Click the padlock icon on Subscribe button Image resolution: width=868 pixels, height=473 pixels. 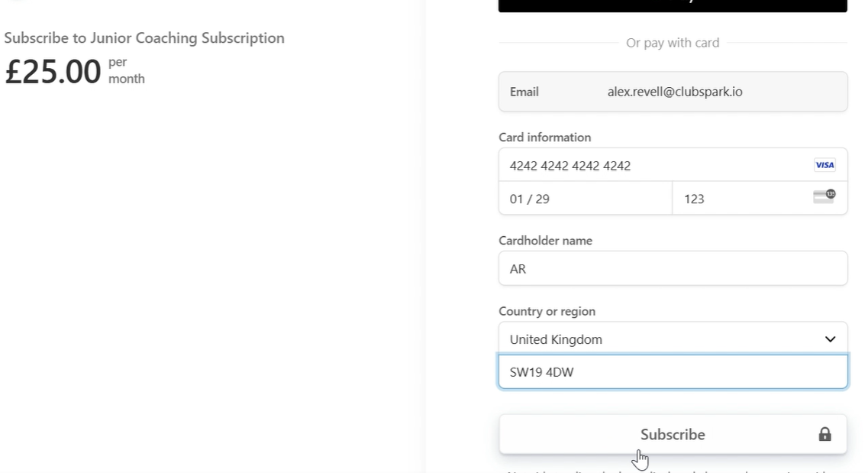pos(824,434)
